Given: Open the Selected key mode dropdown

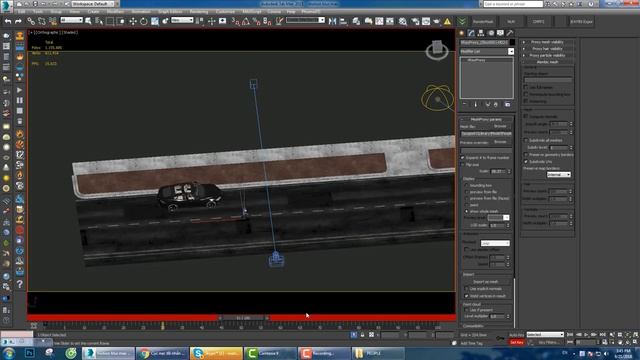Looking at the screenshot, I should tap(545, 335).
